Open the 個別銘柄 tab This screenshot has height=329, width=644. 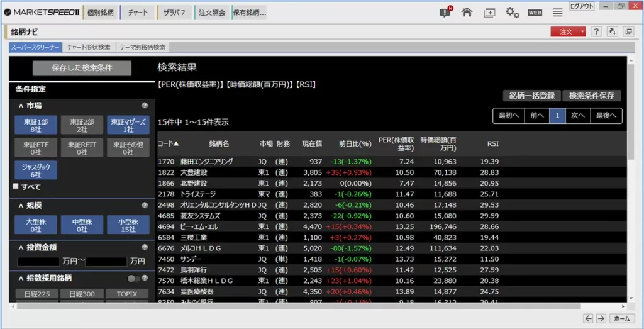[x=101, y=13]
